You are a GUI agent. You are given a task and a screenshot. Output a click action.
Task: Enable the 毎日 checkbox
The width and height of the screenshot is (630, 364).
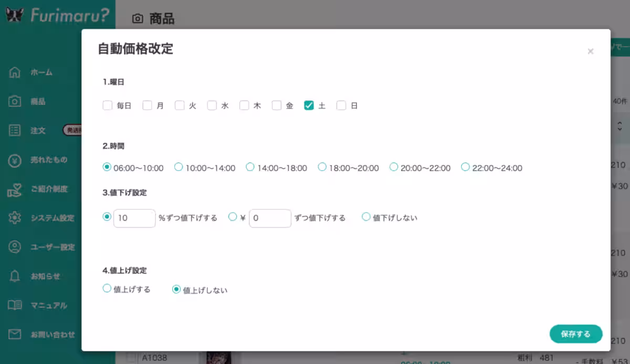pyautogui.click(x=108, y=105)
